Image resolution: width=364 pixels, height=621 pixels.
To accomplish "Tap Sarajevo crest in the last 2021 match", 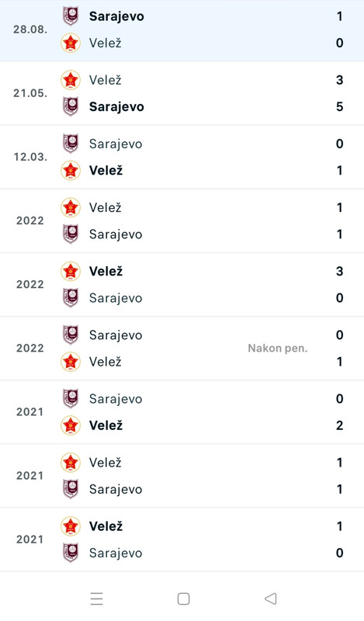I will (71, 553).
